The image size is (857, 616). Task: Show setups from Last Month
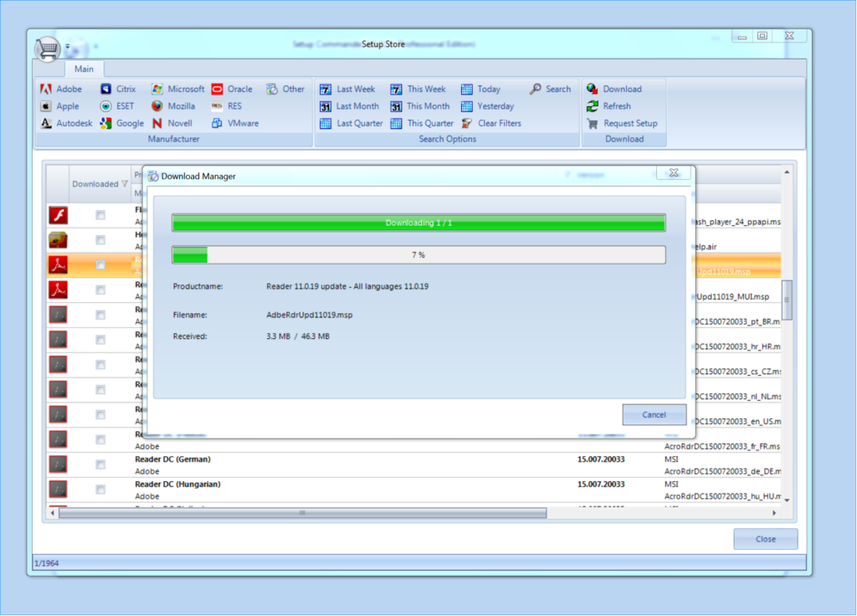click(349, 106)
